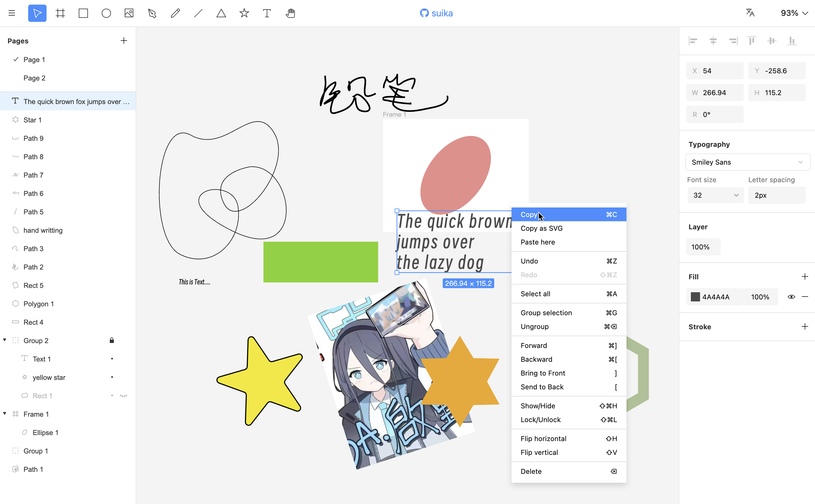
Task: Switch to Page 2
Action: [x=68, y=78]
